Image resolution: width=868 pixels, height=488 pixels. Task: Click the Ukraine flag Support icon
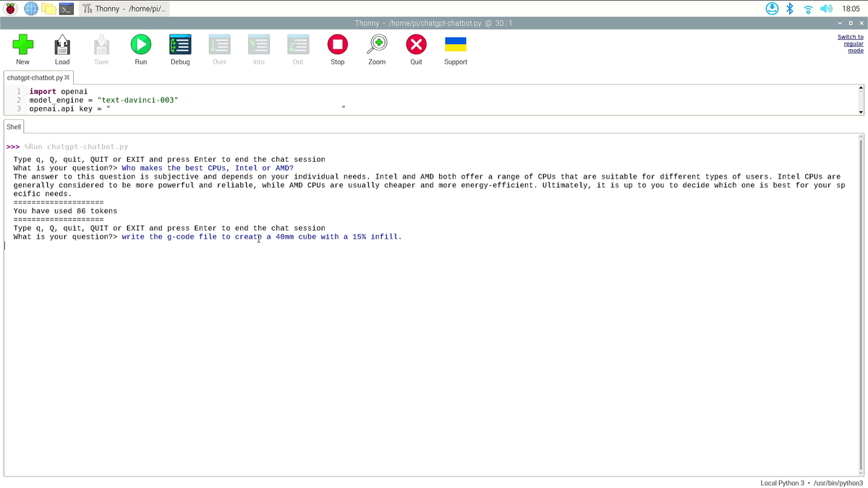point(456,50)
